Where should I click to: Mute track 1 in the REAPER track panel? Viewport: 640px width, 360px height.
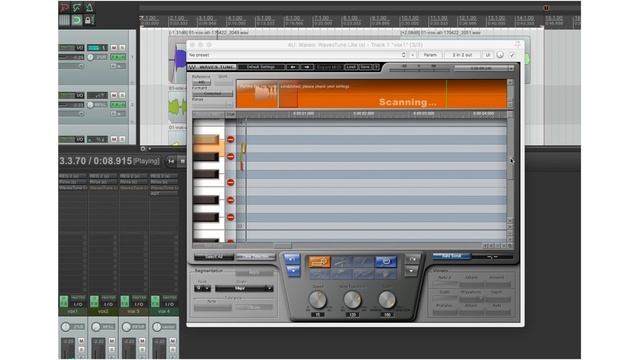coord(114,48)
